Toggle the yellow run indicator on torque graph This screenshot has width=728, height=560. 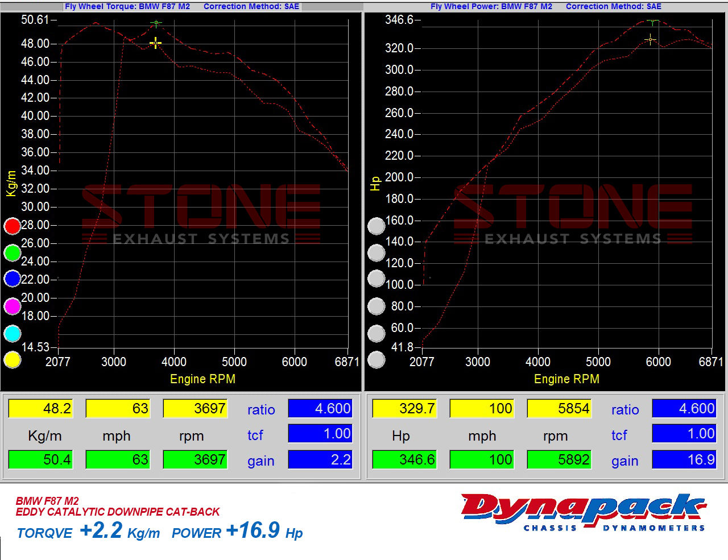tap(13, 360)
